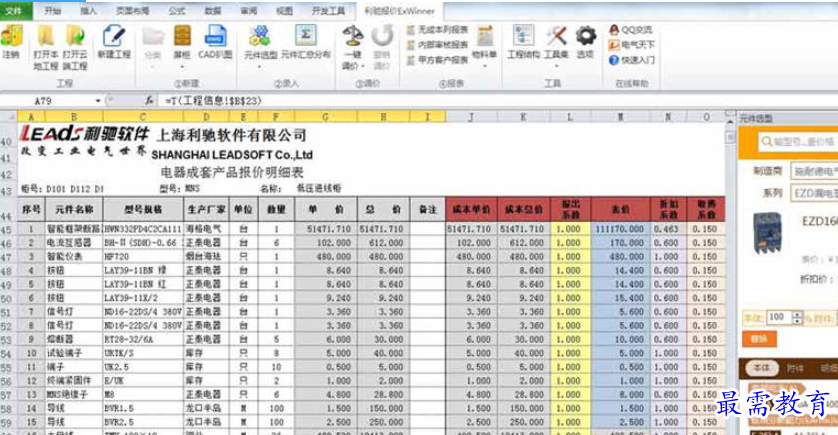838x435 pixels.
Task: Switch to the 公式 tab
Action: 177,11
